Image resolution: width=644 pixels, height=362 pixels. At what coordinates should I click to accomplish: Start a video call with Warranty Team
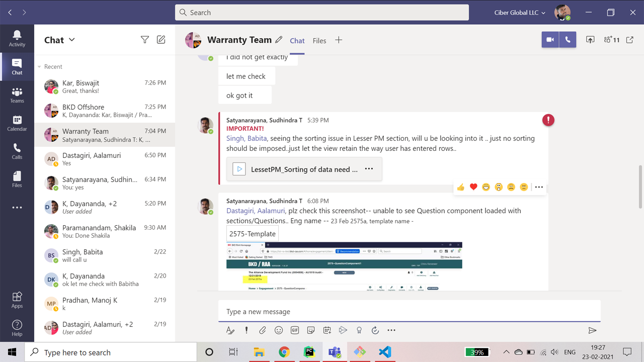point(550,40)
